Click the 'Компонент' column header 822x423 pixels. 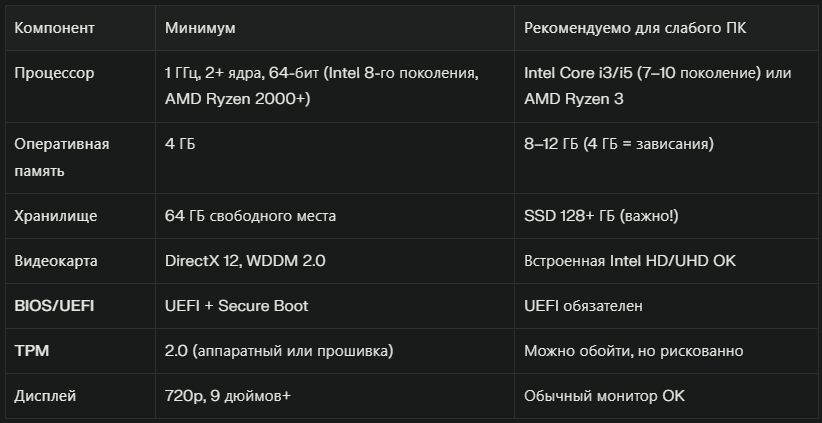click(54, 28)
